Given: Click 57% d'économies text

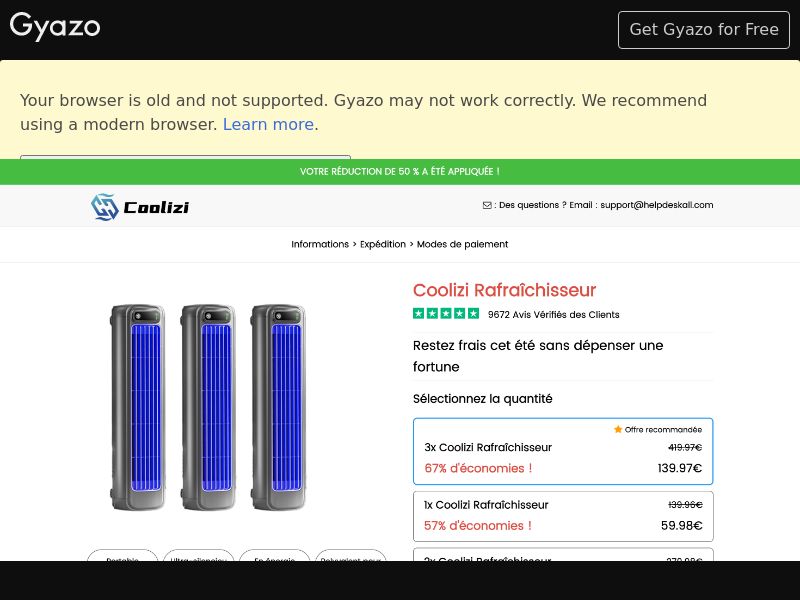Looking at the screenshot, I should (x=478, y=526).
